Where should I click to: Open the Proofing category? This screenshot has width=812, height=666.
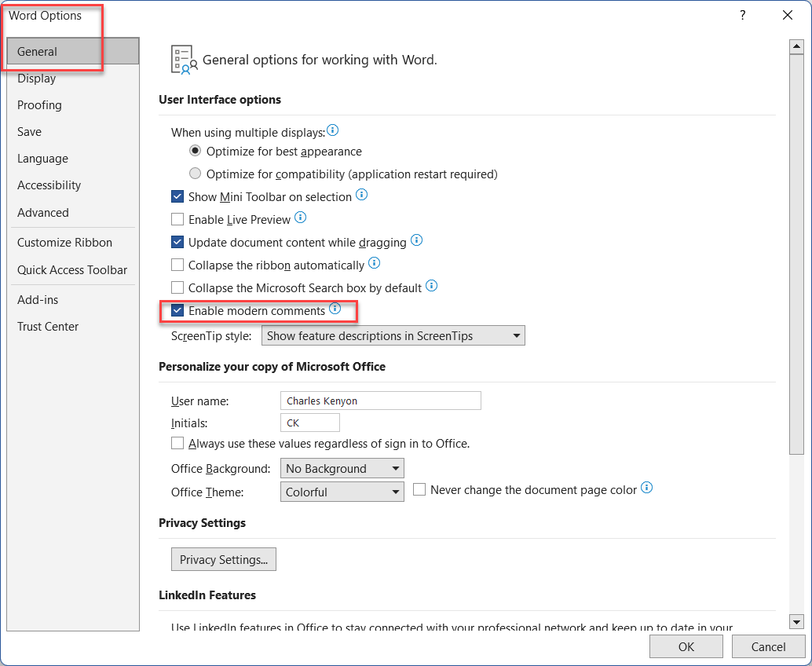click(73, 105)
